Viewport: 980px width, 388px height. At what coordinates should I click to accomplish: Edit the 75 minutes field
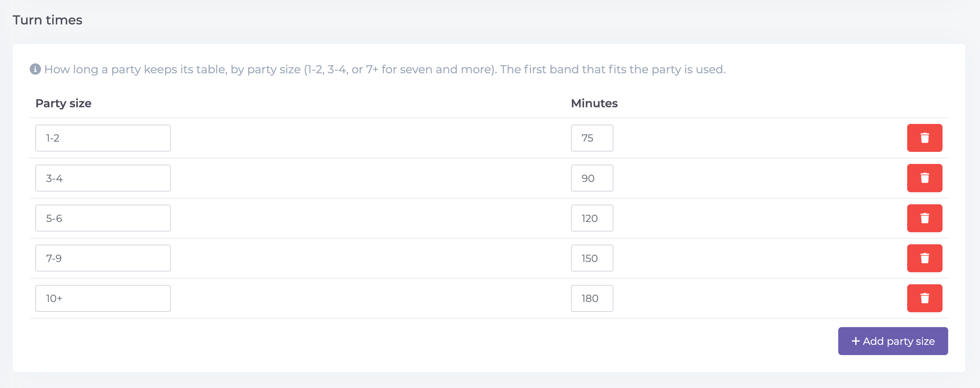[x=592, y=138]
